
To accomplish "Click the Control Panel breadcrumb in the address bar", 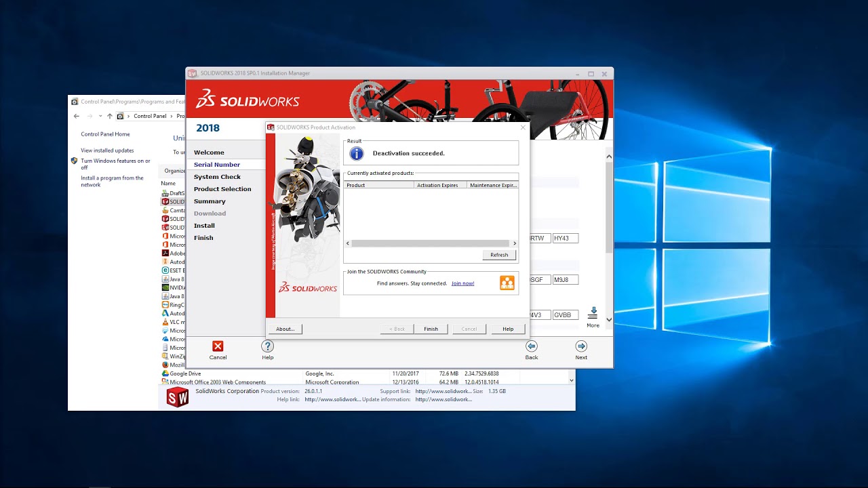I will [x=150, y=116].
